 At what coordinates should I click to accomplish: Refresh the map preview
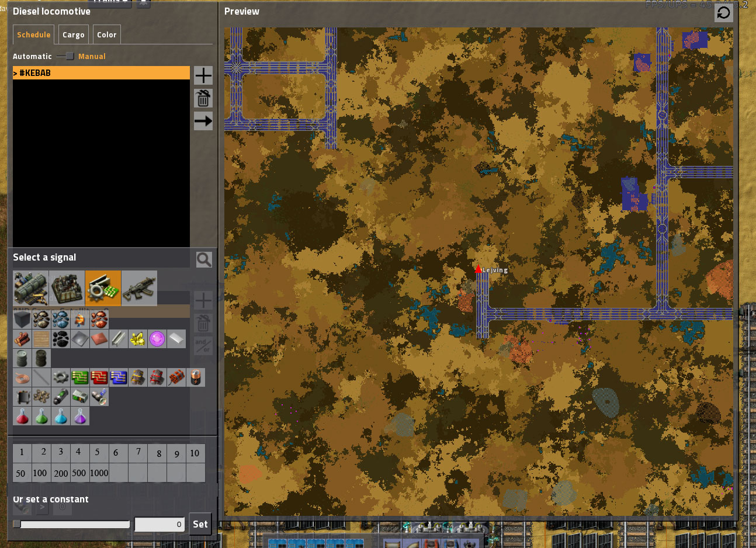[x=723, y=13]
